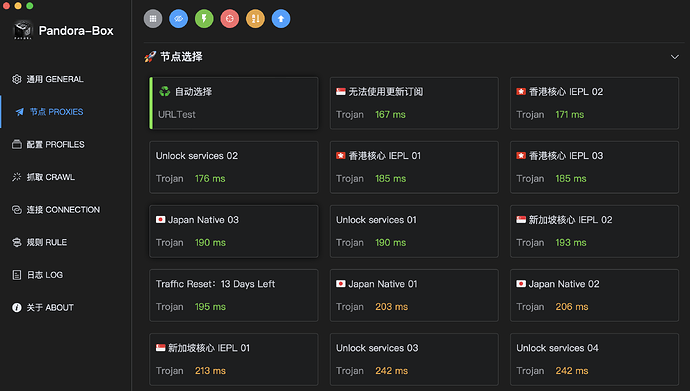Choose the 香港核心 IEPL 02 node

click(595, 103)
